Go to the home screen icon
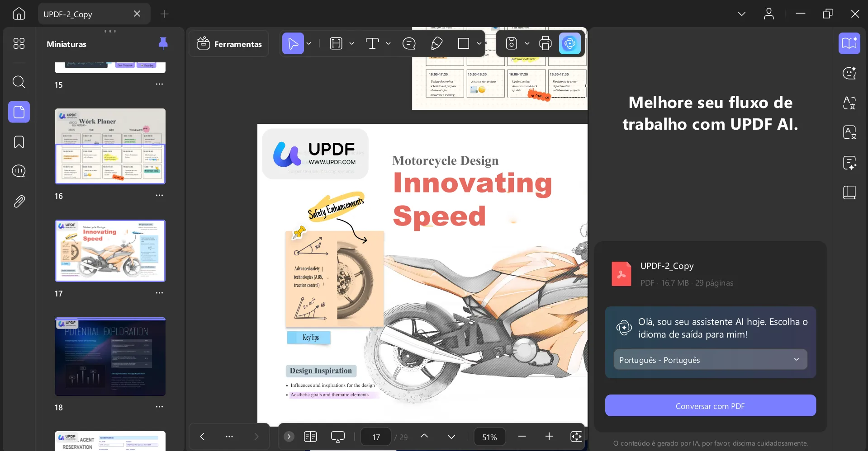 point(19,14)
